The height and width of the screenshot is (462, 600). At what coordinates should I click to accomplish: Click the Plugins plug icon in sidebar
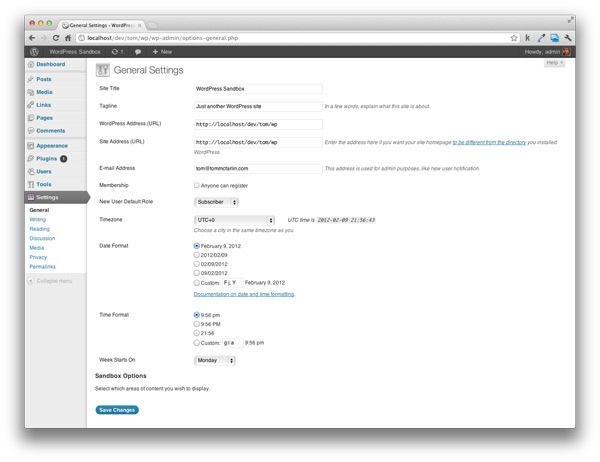31,158
